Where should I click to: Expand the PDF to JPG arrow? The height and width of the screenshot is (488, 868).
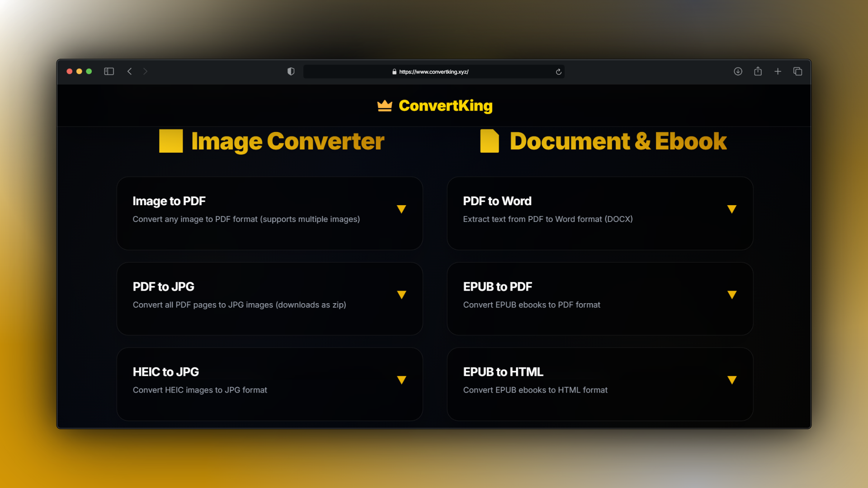pyautogui.click(x=401, y=295)
